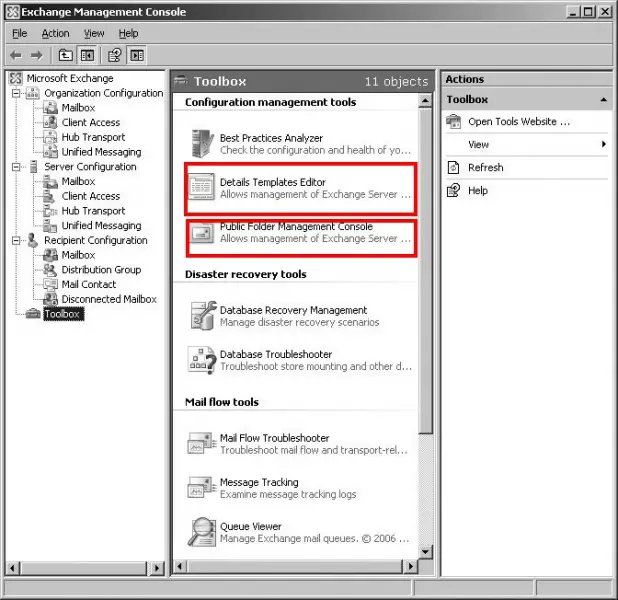Click the tree pane scroll left arrow
Viewport: 618px width, 600px height.
(12, 568)
